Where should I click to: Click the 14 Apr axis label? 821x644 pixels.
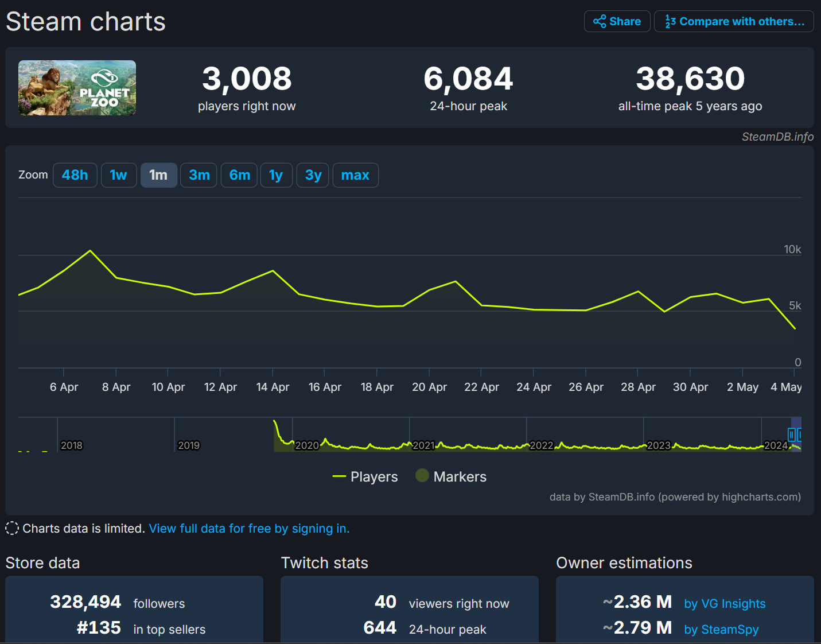tap(273, 387)
